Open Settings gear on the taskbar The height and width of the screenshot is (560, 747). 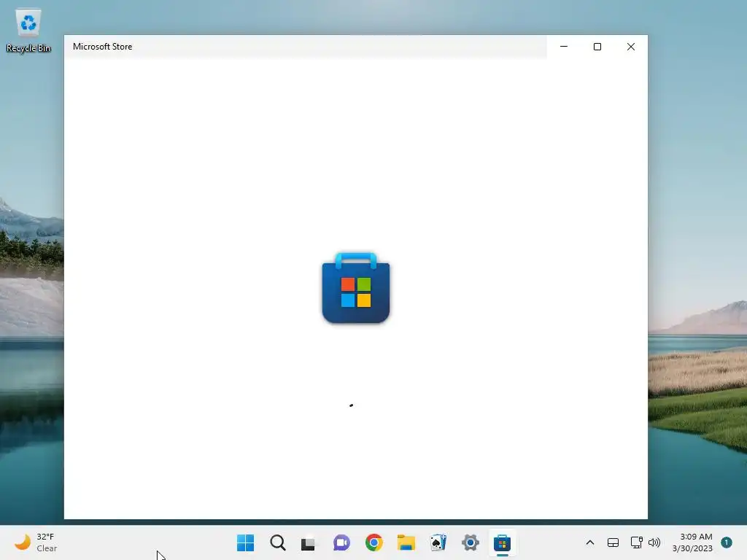tap(471, 542)
